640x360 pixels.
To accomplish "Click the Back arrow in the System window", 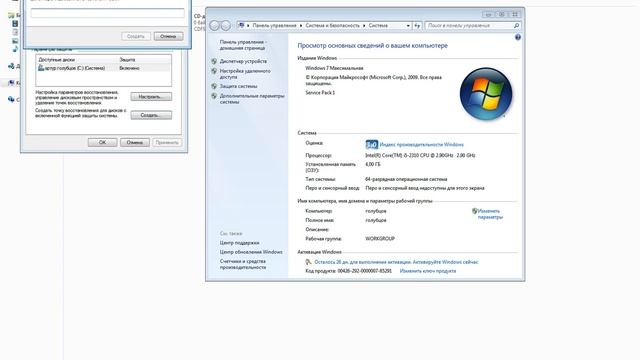I will coord(214,26).
